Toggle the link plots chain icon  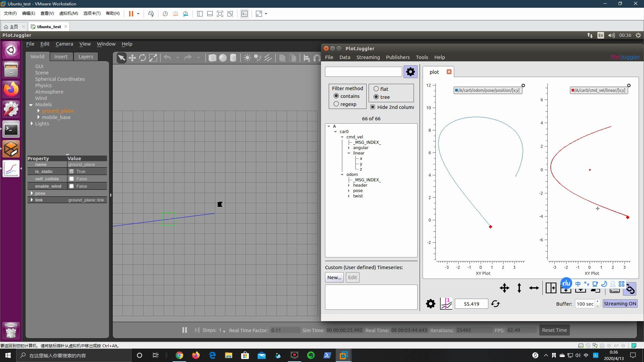[x=630, y=289]
